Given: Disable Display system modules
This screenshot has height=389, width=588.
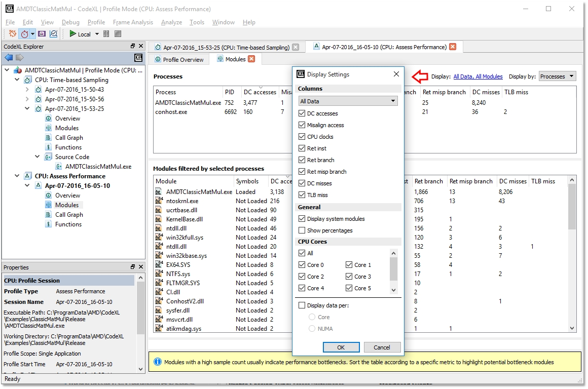Looking at the screenshot, I should point(302,218).
